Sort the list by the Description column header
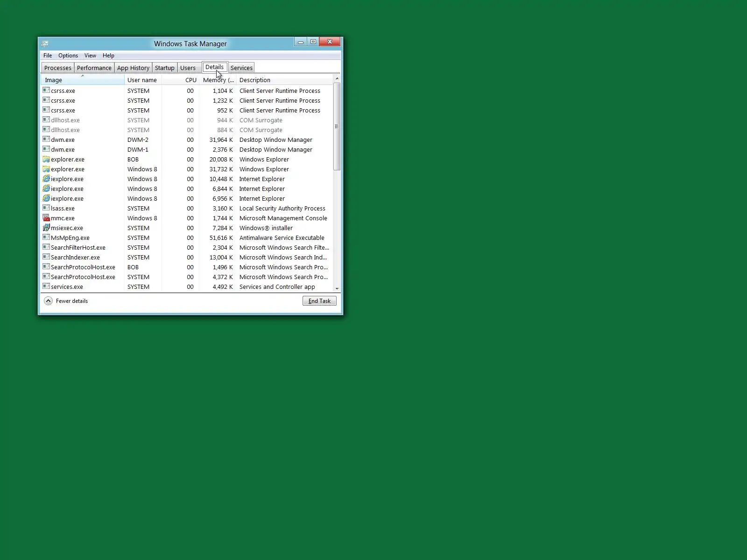 coord(285,80)
